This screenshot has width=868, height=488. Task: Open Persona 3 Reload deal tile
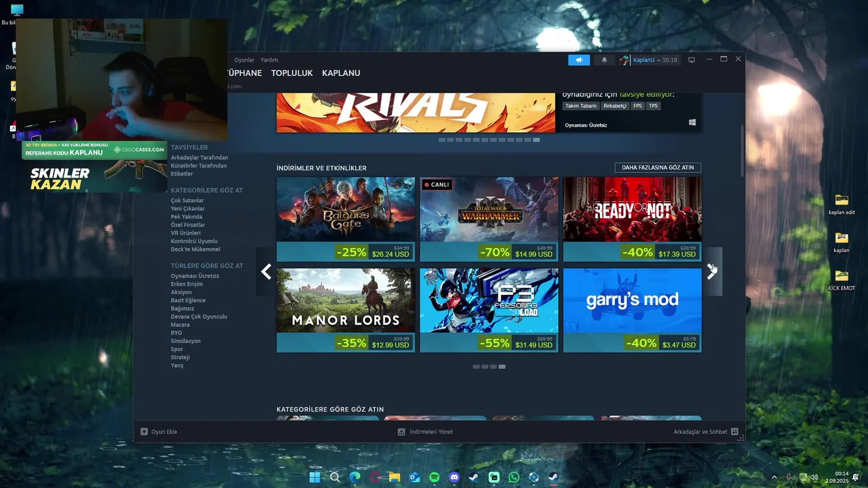click(x=489, y=310)
